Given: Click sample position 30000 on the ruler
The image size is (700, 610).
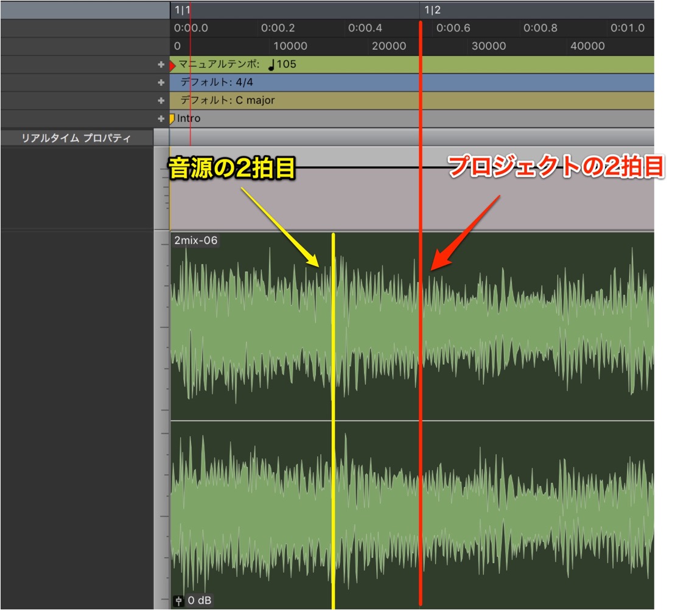Looking at the screenshot, I should tap(489, 46).
